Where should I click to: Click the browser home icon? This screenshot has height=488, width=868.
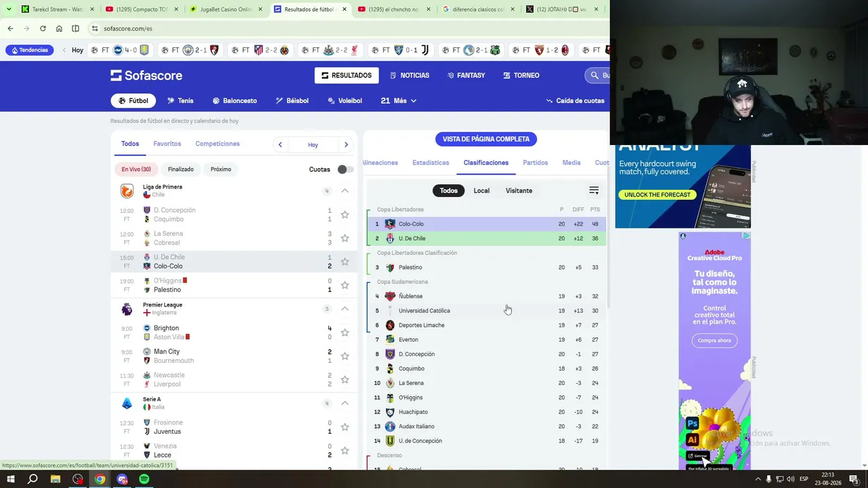tap(59, 28)
